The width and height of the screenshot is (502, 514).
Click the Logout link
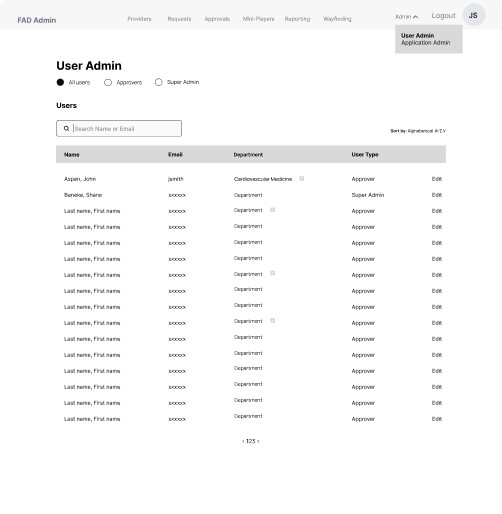pyautogui.click(x=443, y=16)
